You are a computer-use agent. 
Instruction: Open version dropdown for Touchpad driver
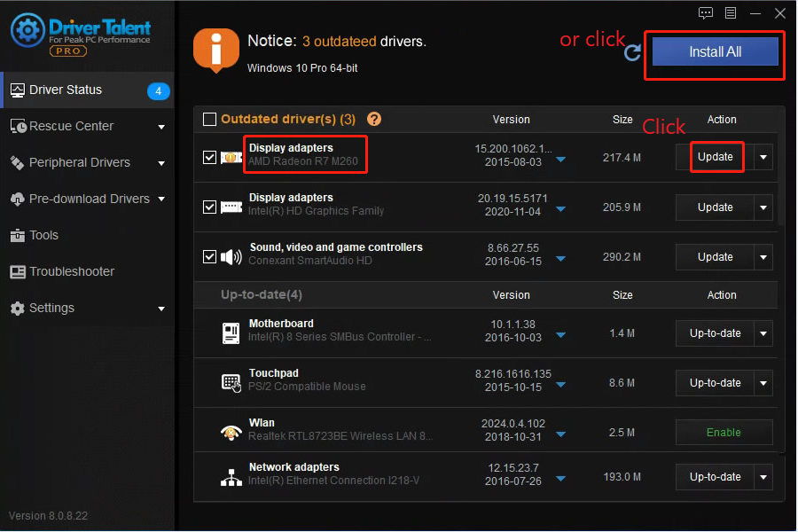coord(561,385)
